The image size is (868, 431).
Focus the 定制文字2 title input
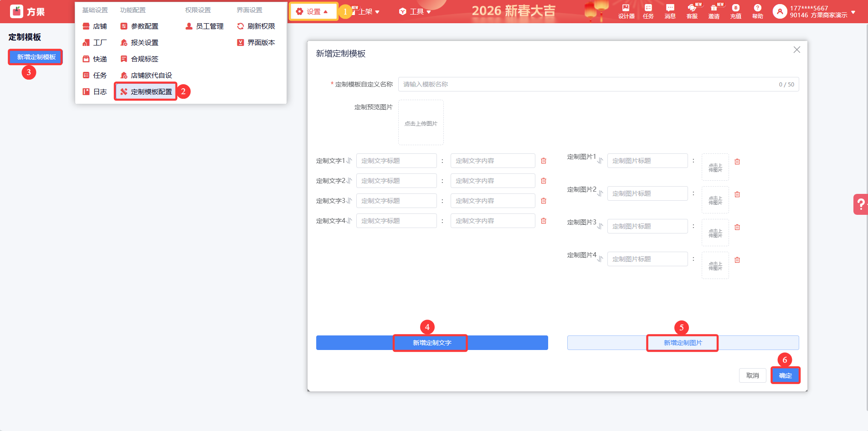coord(396,181)
